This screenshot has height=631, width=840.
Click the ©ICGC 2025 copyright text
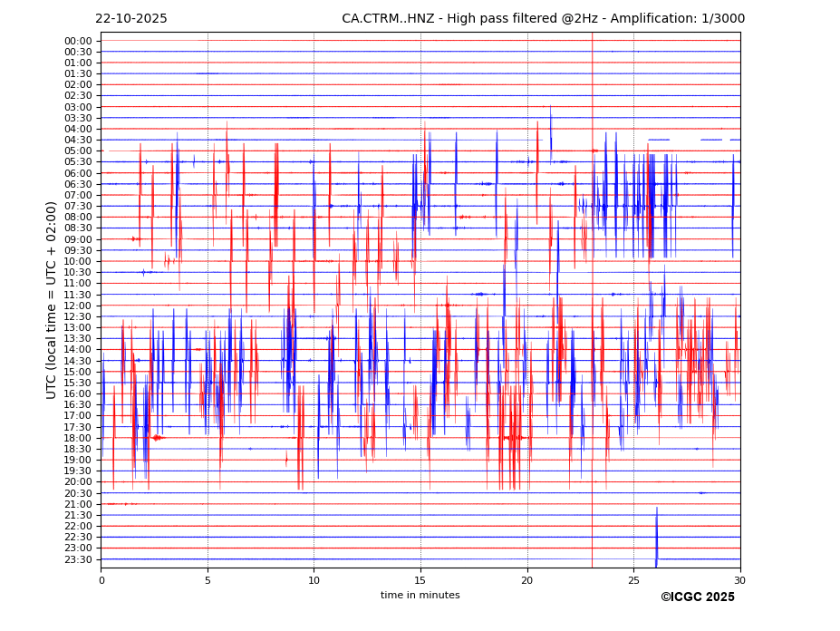(697, 597)
